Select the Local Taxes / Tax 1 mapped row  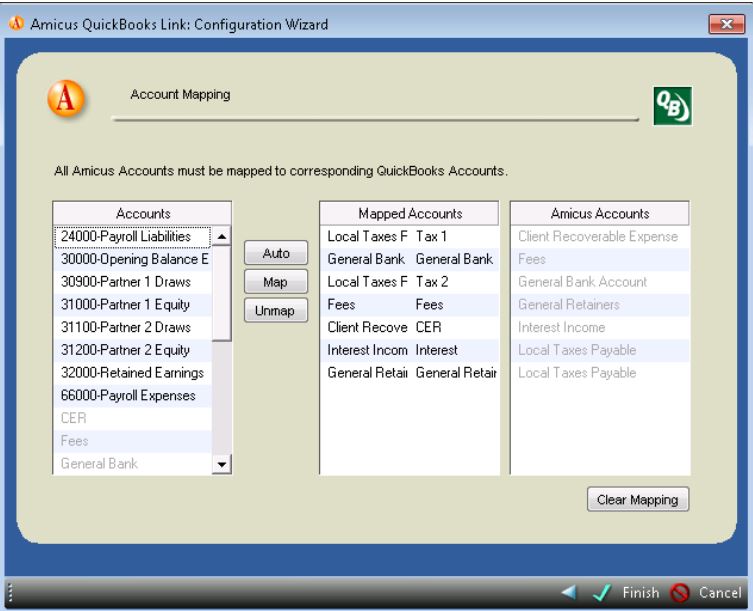[409, 236]
